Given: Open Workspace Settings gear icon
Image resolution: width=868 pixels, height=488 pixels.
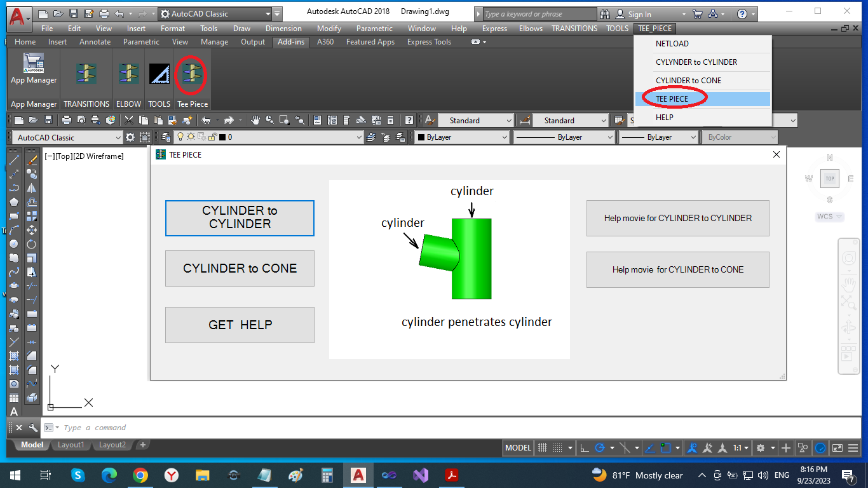Looking at the screenshot, I should click(130, 137).
